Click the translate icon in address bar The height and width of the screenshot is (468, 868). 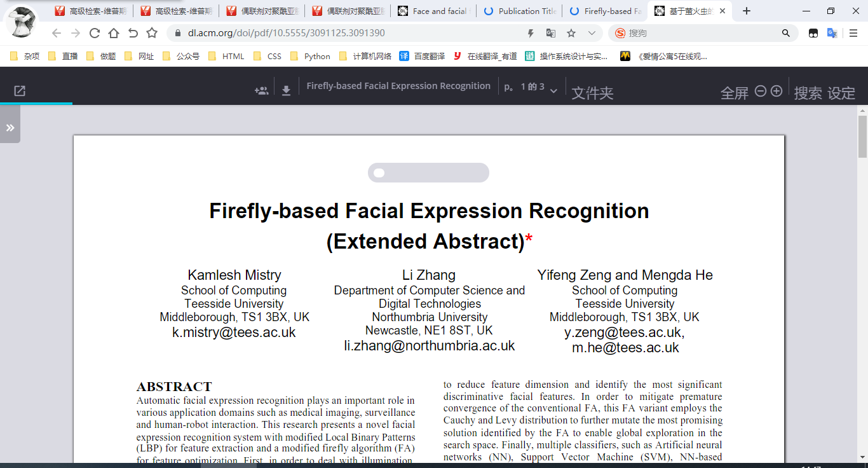(551, 33)
